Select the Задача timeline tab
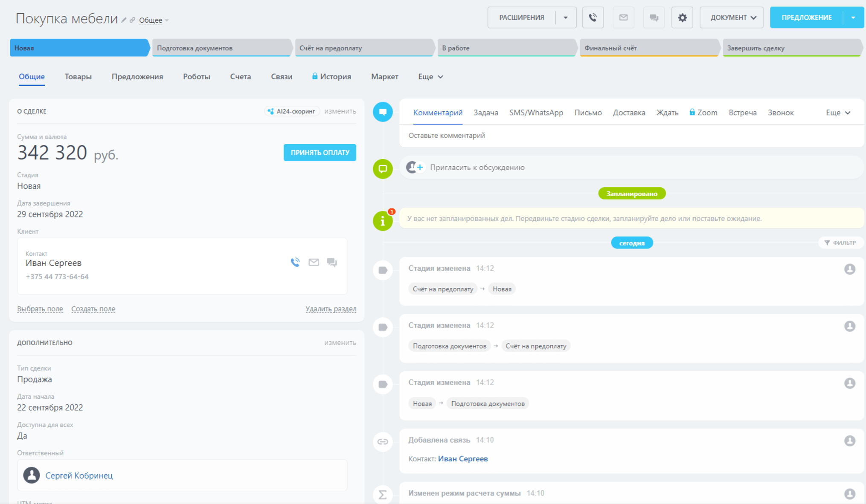Image resolution: width=866 pixels, height=504 pixels. 486,113
